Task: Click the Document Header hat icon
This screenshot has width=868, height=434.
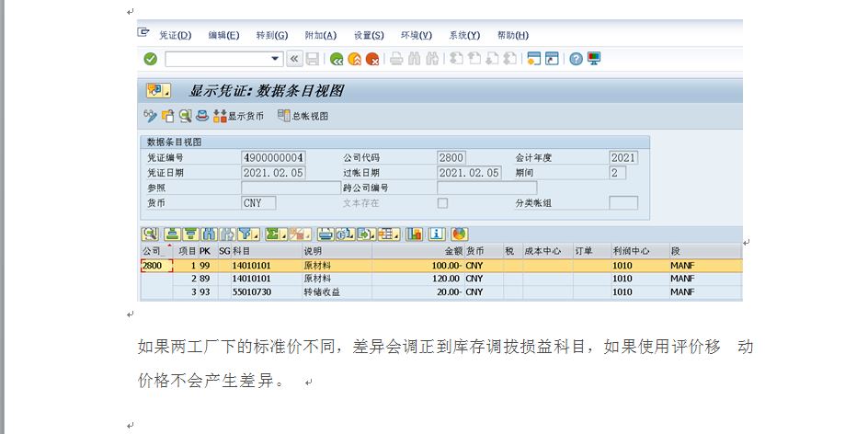Action: (202, 116)
